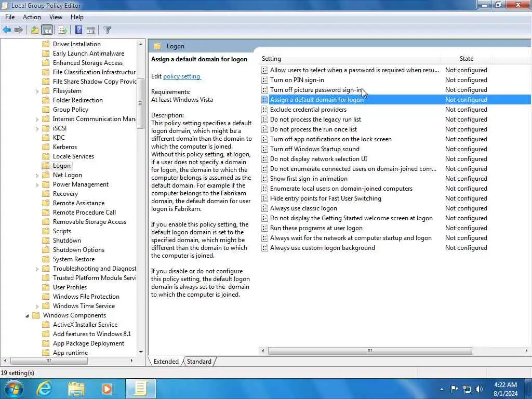532x399 pixels.
Task: Click the Windows Components folder icon
Action: tap(36, 315)
